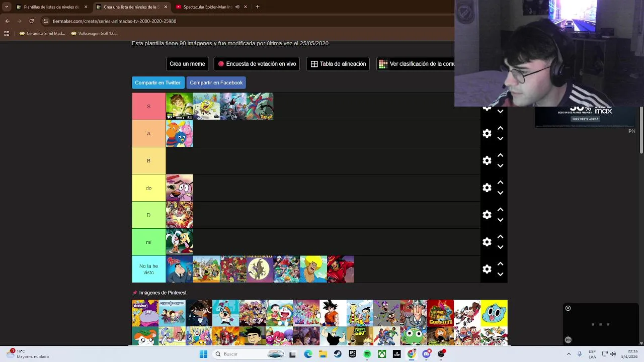The image size is (644, 362).
Task: Pick Dexter's Laboratory image from pool
Action: (225, 313)
